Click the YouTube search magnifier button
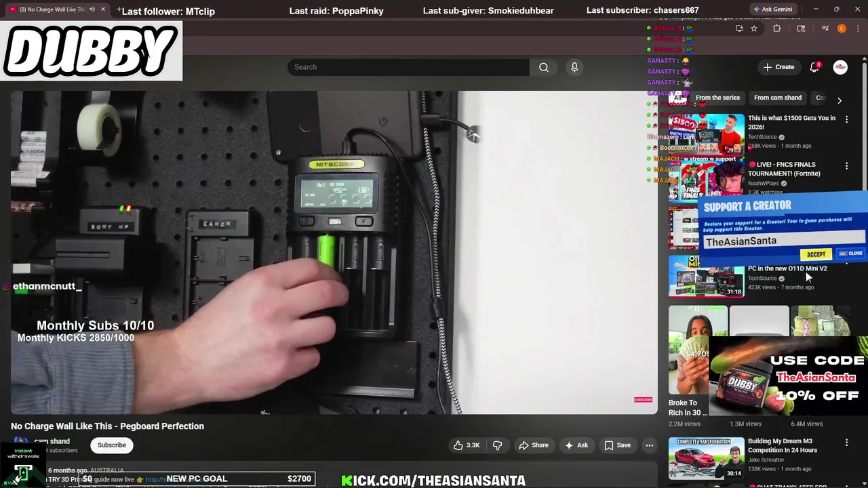868x488 pixels. pos(543,67)
